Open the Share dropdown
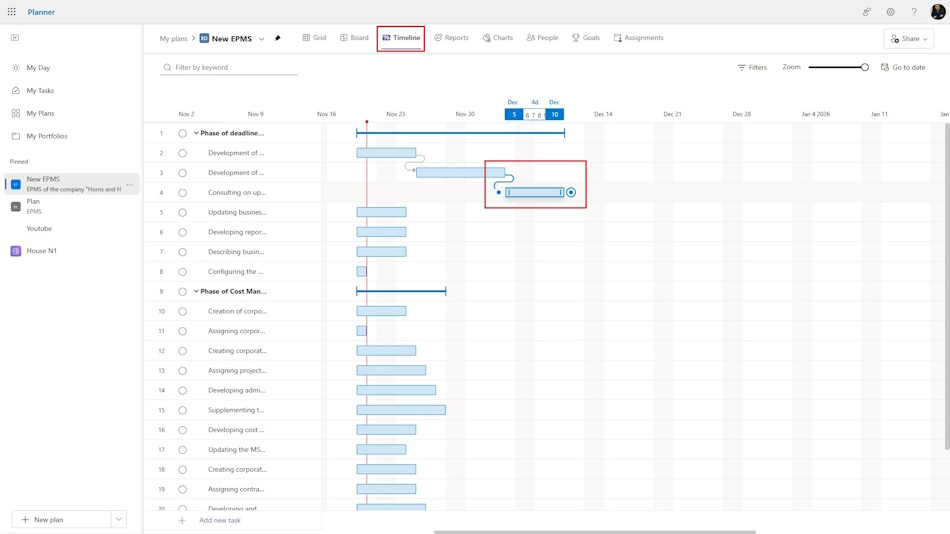Viewport: 950px width, 534px height. [908, 39]
